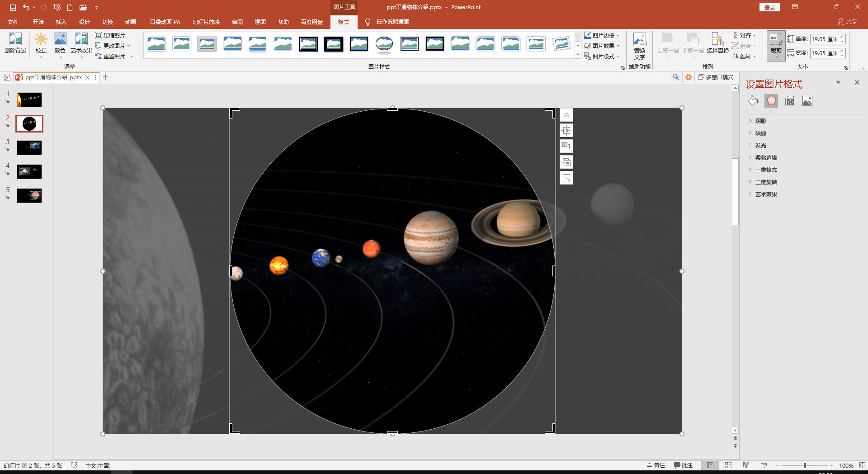Apply the oval picture style thumbnail

click(x=384, y=44)
